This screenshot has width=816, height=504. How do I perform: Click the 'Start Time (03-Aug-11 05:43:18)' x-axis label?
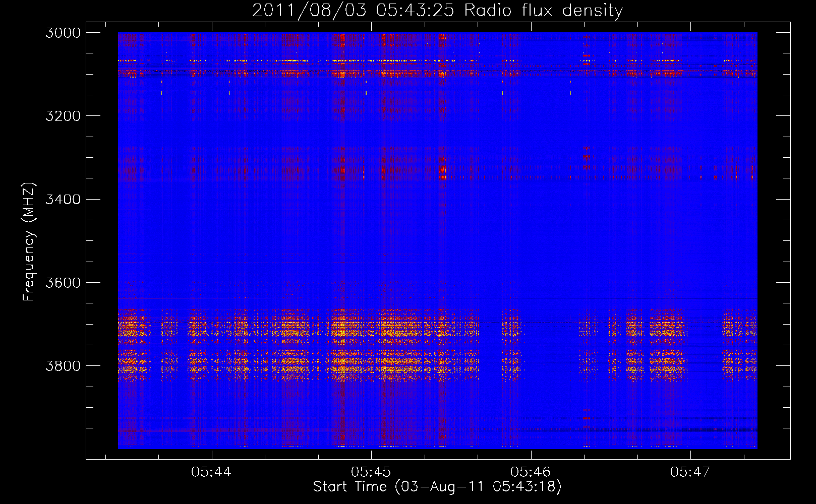437,487
